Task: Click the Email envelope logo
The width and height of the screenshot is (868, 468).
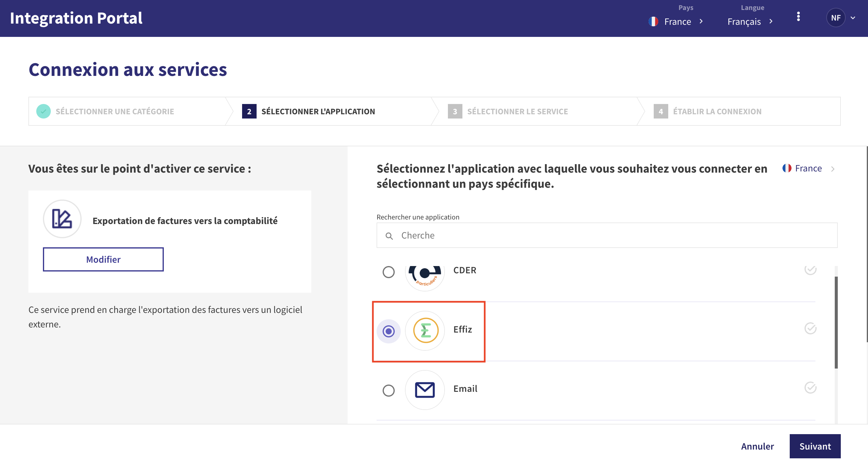Action: coord(425,390)
